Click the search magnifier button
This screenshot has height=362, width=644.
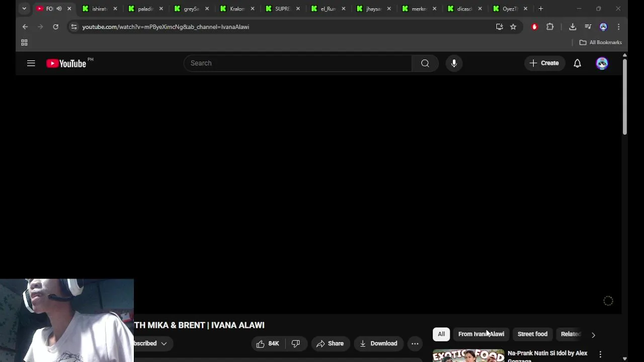coord(425,63)
